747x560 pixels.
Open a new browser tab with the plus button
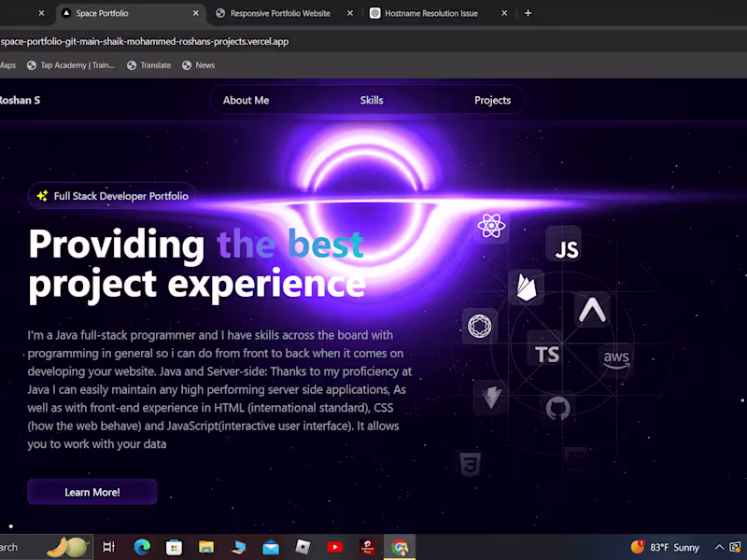click(x=528, y=13)
